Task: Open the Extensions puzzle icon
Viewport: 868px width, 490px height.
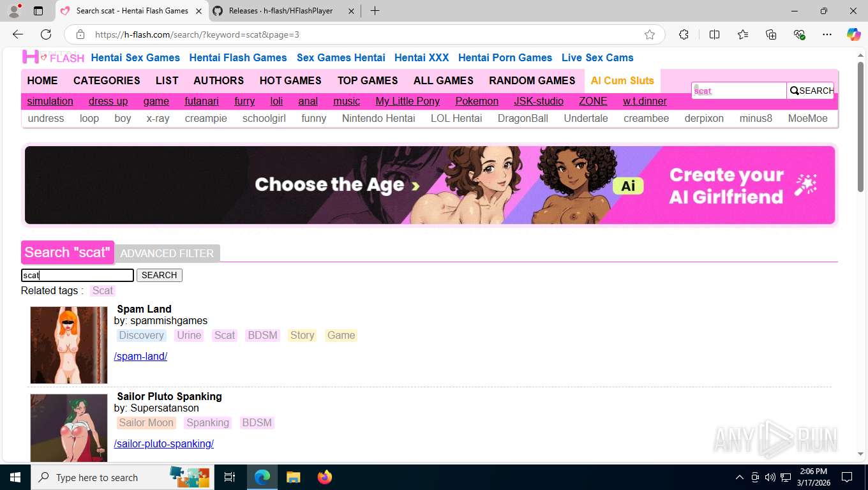Action: (x=684, y=34)
